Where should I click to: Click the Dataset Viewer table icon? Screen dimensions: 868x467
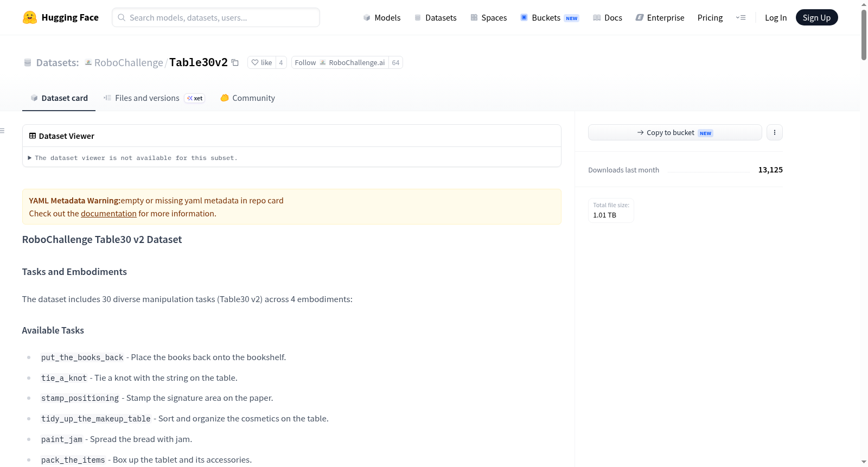click(x=33, y=136)
